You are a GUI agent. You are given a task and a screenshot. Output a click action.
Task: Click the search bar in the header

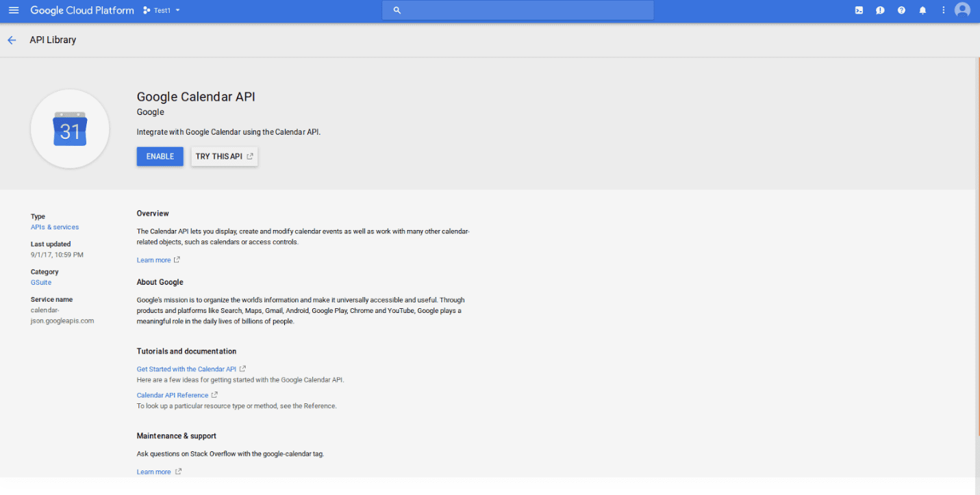coord(518,10)
